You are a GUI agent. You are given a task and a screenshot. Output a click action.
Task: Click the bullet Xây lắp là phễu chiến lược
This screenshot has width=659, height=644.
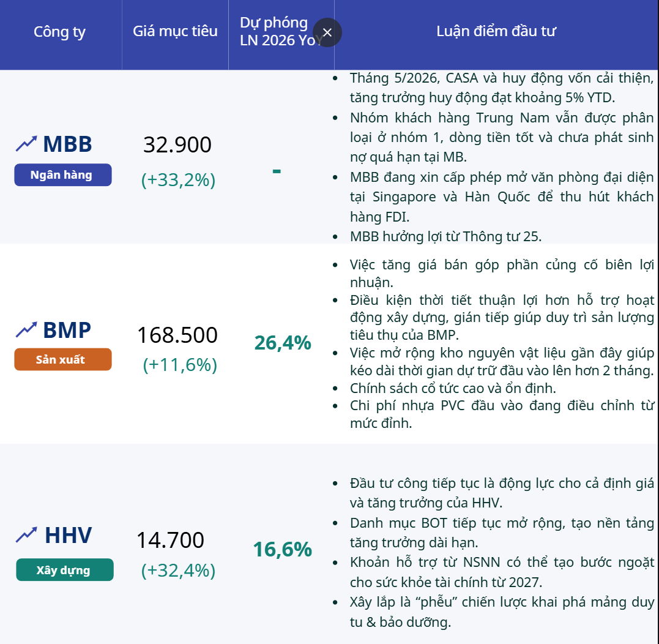501,612
